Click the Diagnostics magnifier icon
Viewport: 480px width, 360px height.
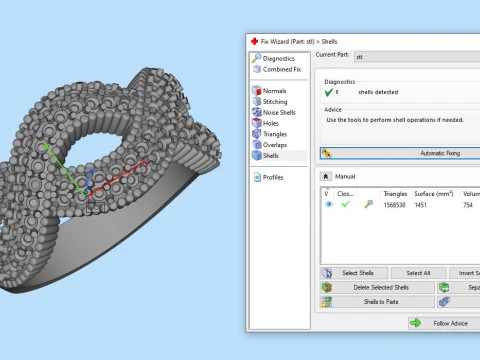pos(256,58)
